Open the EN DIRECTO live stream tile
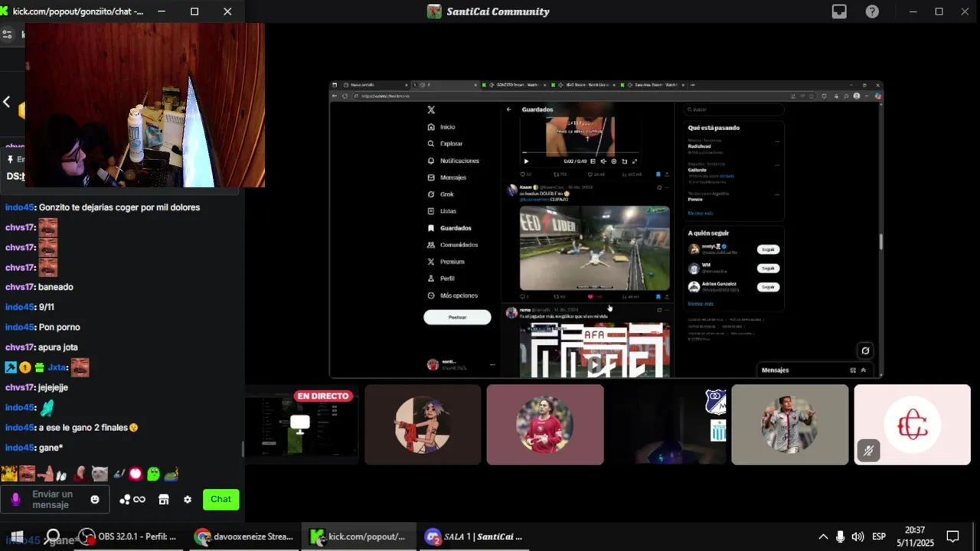This screenshot has height=551, width=980. [x=301, y=425]
